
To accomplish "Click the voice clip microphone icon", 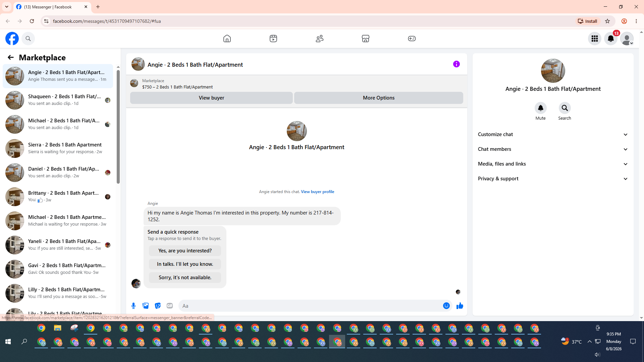I will pyautogui.click(x=133, y=306).
